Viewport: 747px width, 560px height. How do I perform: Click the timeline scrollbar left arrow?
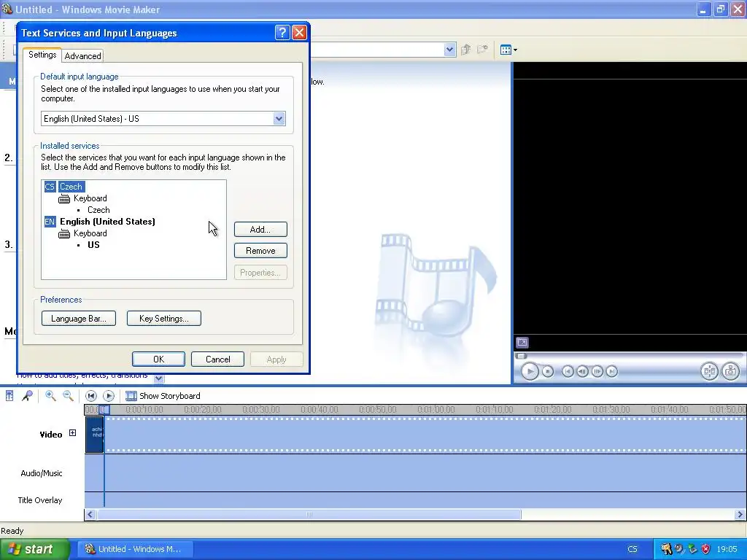(90, 514)
